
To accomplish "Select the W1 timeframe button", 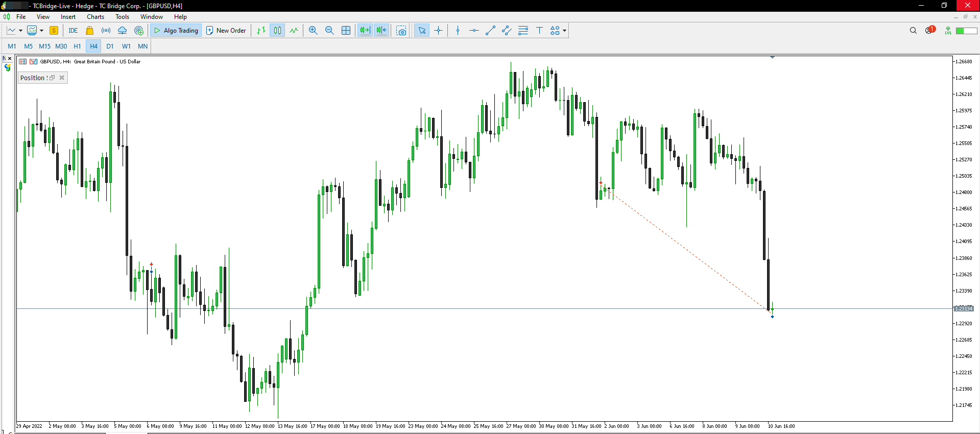I will pyautogui.click(x=126, y=46).
